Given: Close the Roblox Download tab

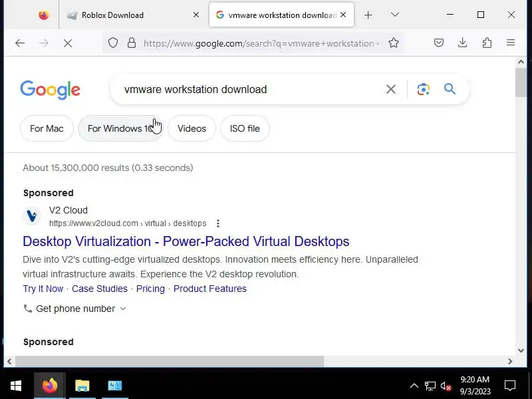Looking at the screenshot, I should (x=196, y=15).
